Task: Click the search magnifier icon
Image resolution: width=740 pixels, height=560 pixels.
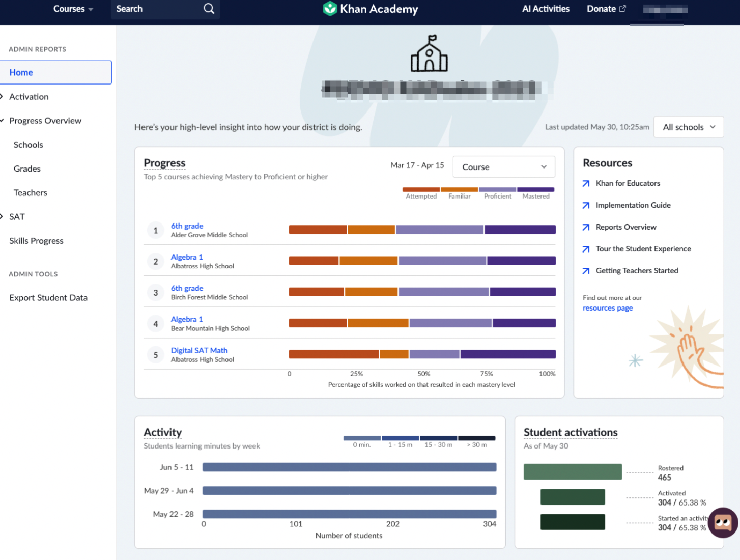Action: click(x=209, y=9)
